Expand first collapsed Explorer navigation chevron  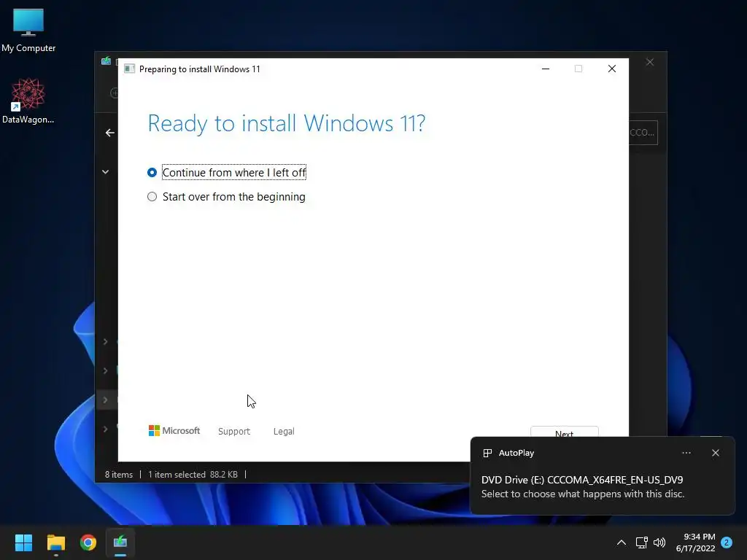pyautogui.click(x=105, y=341)
